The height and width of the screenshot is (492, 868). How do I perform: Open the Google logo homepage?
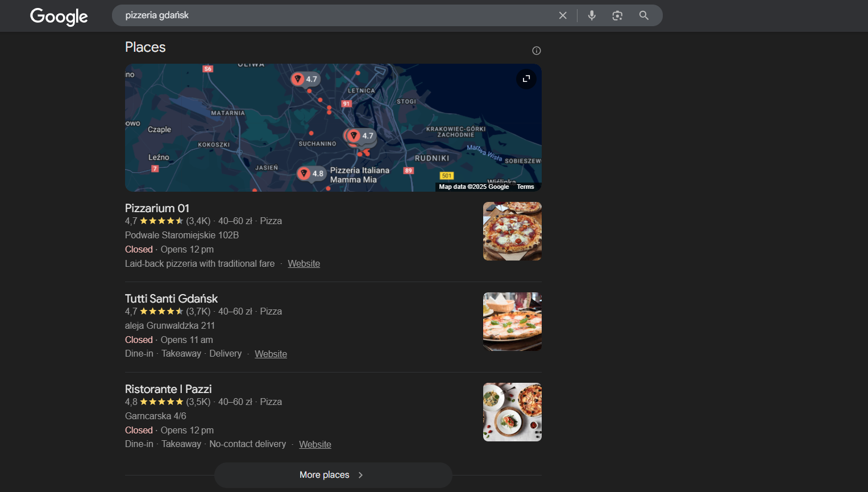(x=59, y=16)
